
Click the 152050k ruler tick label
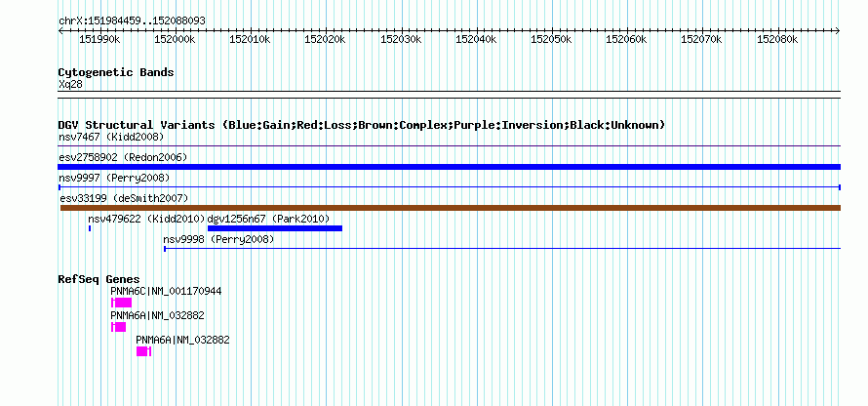(x=551, y=39)
